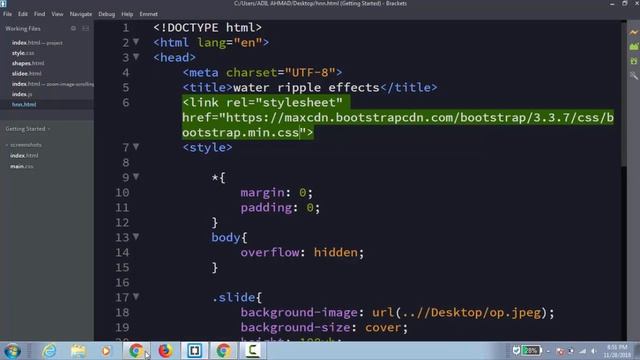Click the shield icon in the system tray

516,351
